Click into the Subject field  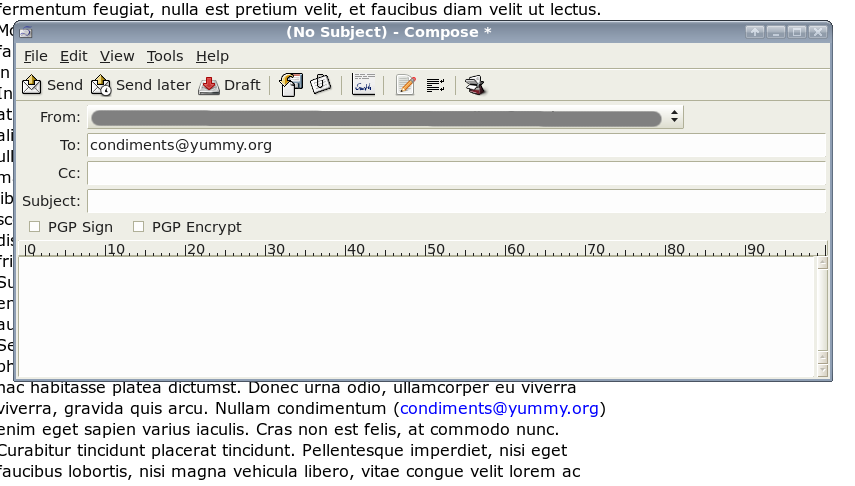(x=456, y=201)
